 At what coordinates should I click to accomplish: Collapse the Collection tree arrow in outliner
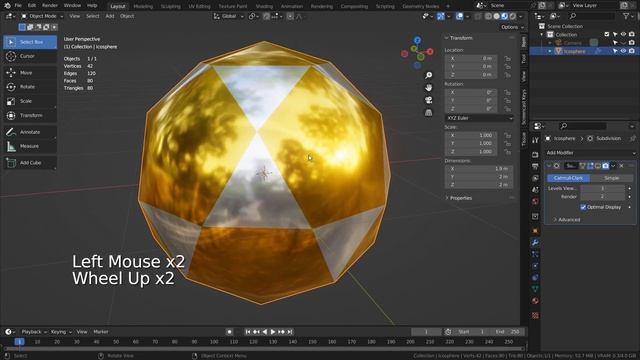click(x=542, y=34)
